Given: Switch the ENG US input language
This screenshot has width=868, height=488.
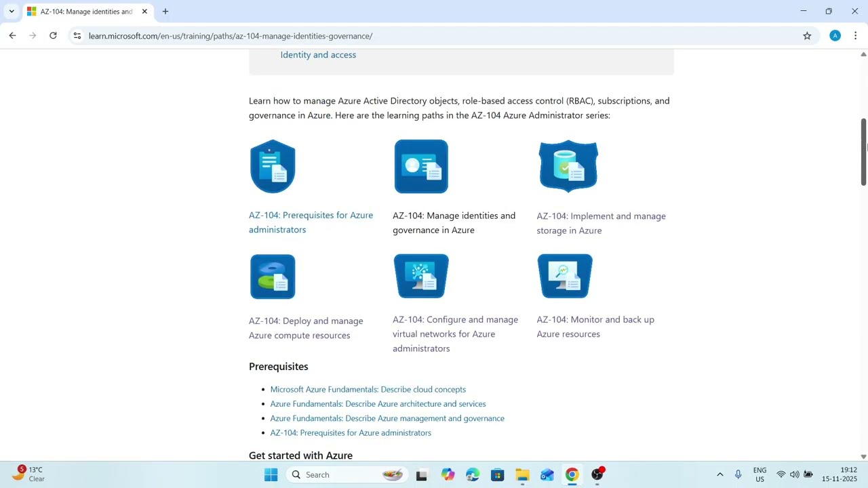Looking at the screenshot, I should click(x=759, y=474).
